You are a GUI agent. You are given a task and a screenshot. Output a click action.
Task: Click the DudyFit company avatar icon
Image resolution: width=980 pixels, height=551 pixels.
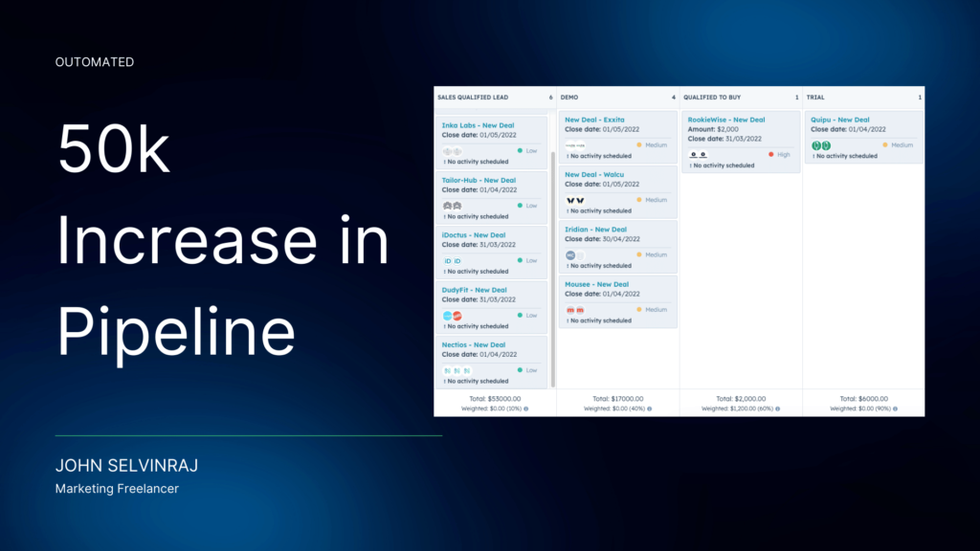pyautogui.click(x=447, y=316)
